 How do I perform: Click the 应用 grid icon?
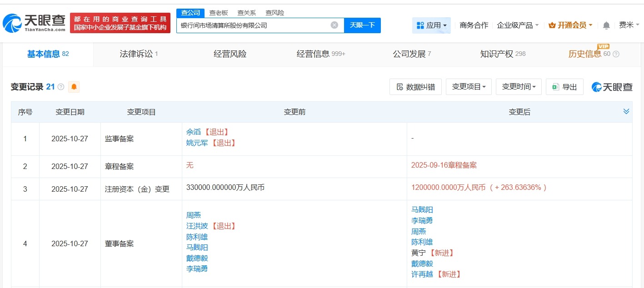[x=419, y=25]
